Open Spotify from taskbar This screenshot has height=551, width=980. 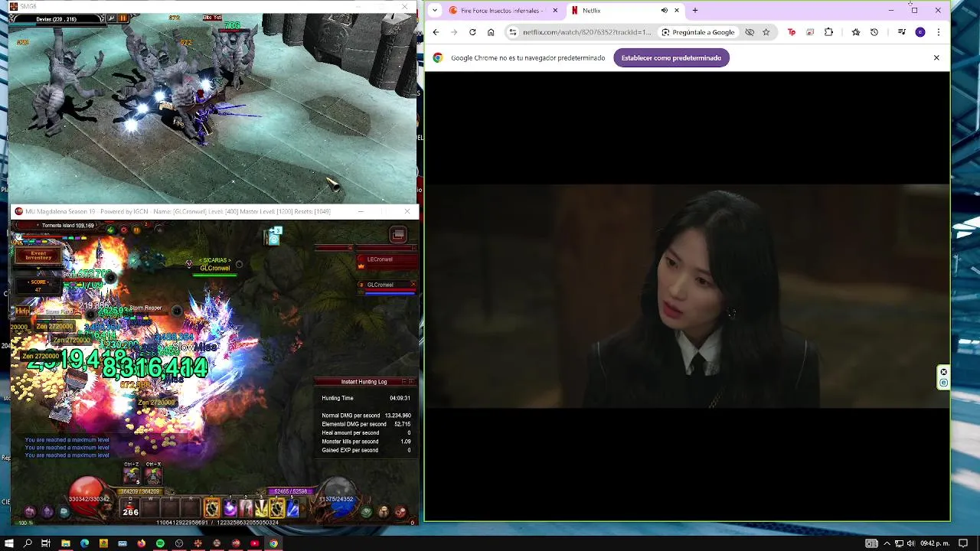(160, 543)
